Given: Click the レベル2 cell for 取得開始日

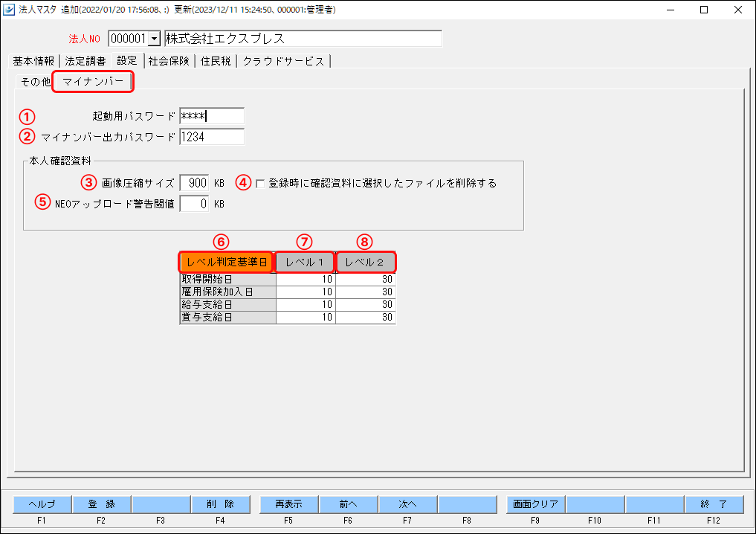Looking at the screenshot, I should pos(366,280).
